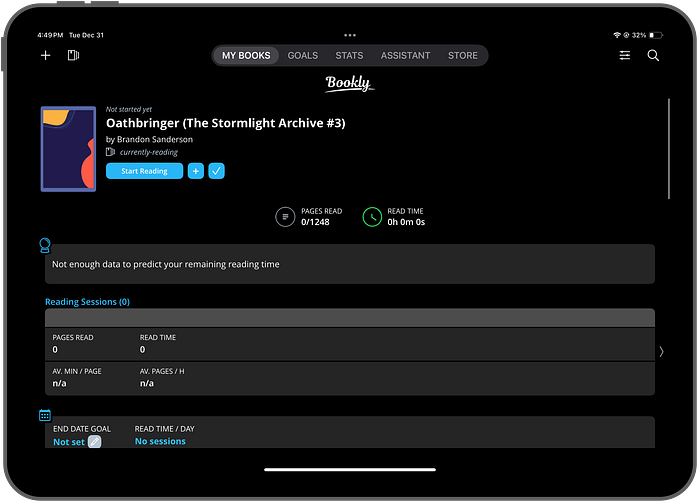
Task: Click the vertical scrollbar on the right
Action: [669, 149]
